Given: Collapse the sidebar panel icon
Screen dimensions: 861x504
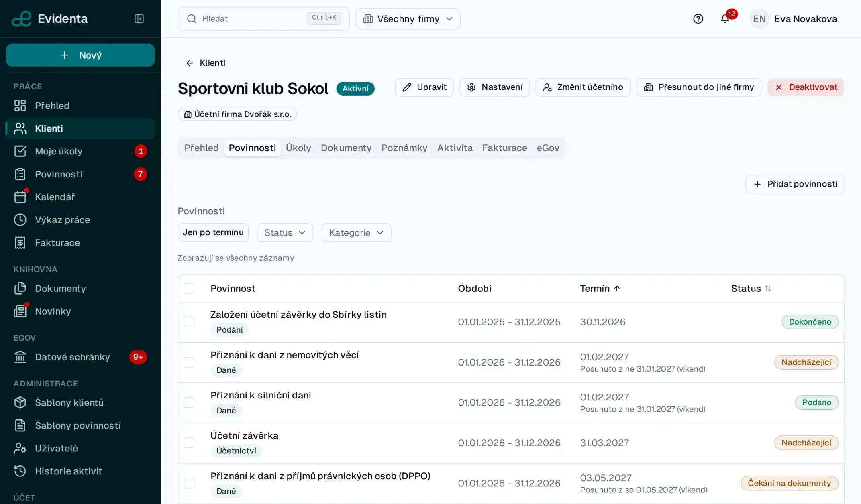Looking at the screenshot, I should [139, 19].
